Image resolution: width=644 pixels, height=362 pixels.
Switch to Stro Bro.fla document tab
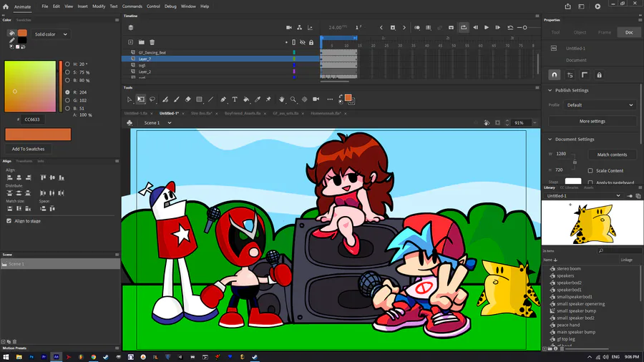pos(201,113)
